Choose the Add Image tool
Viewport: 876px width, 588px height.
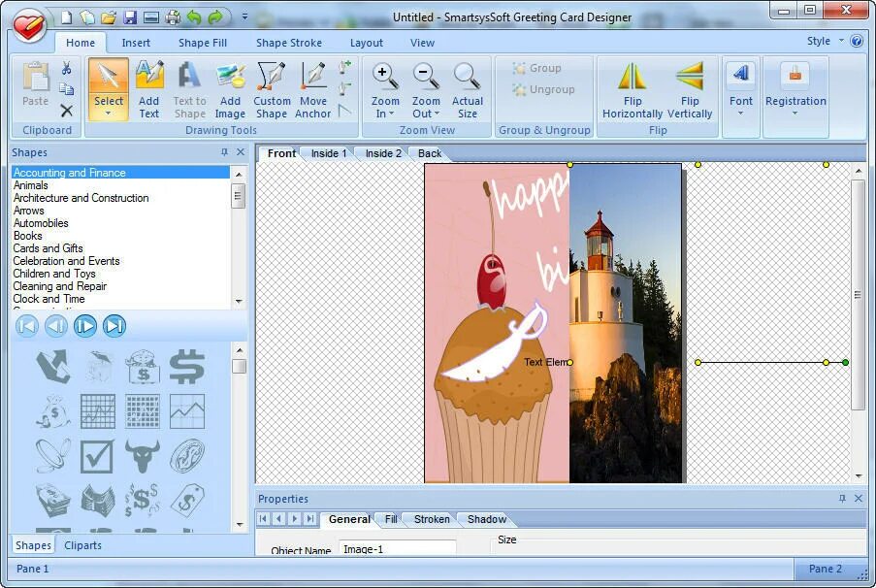coord(230,90)
